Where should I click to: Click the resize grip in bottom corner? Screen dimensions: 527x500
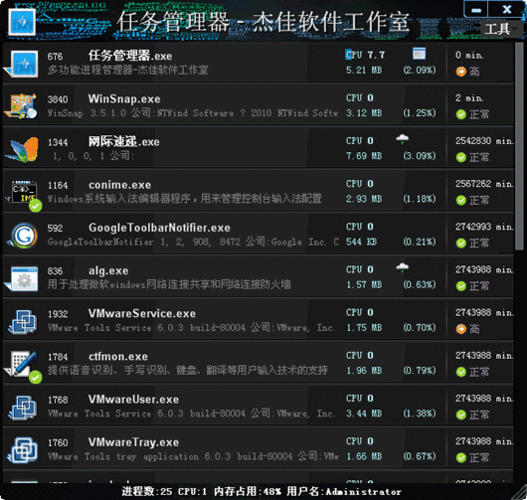519,493
